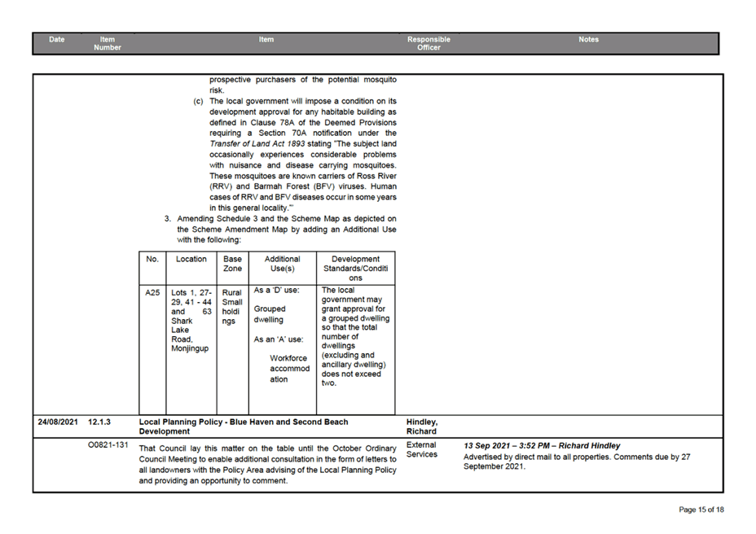Click the Responsible Officer column header
This screenshot has height=534, width=756.
pos(428,43)
